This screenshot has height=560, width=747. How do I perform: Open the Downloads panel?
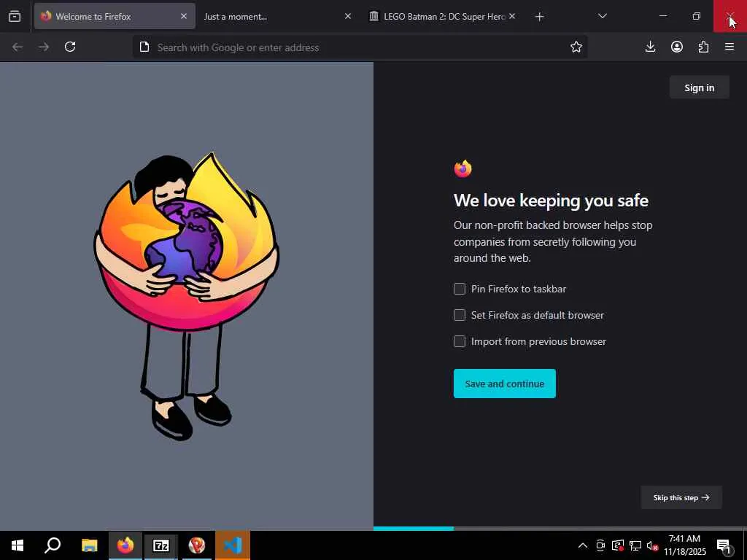tap(650, 47)
